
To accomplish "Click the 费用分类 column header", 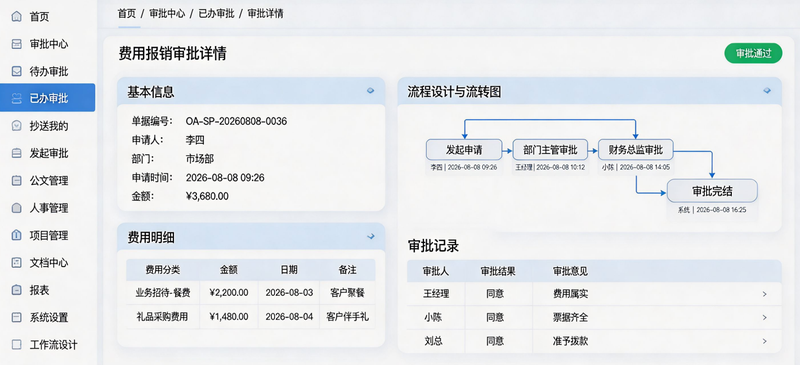I will click(x=163, y=270).
